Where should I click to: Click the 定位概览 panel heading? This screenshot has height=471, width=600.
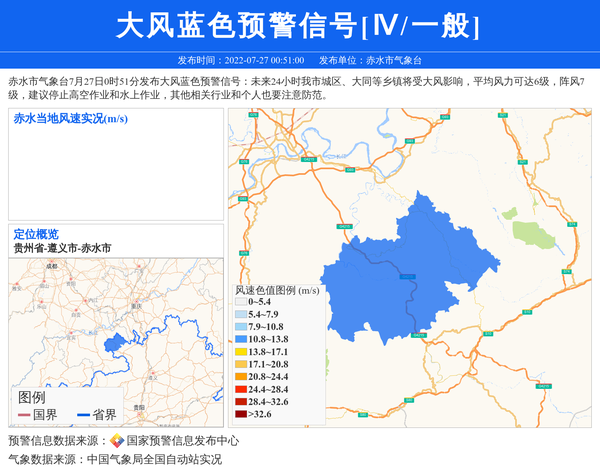tap(36, 234)
